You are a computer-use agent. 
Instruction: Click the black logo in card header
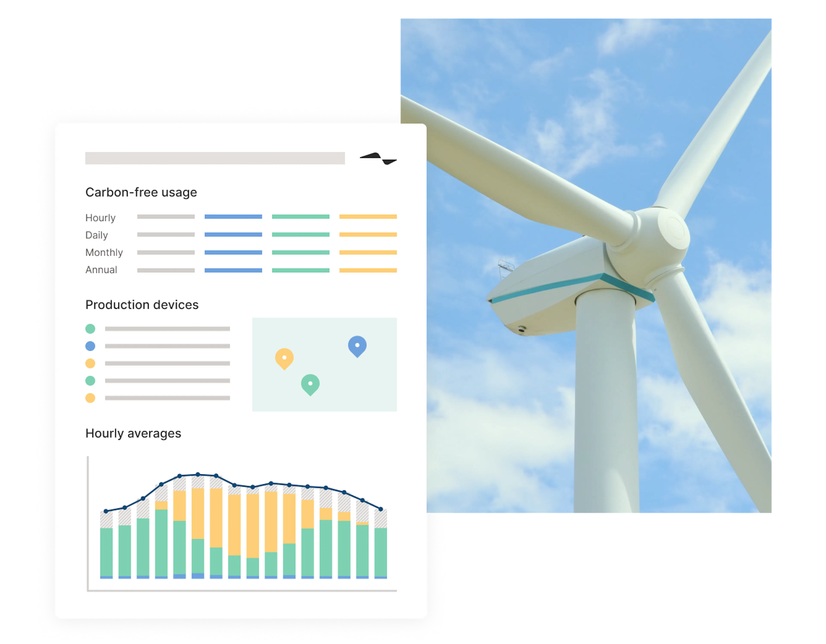pyautogui.click(x=378, y=158)
